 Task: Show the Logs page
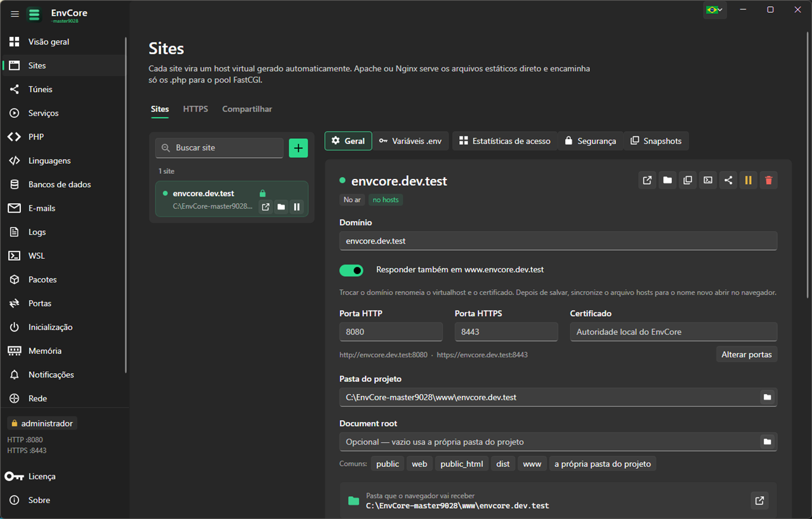point(63,232)
